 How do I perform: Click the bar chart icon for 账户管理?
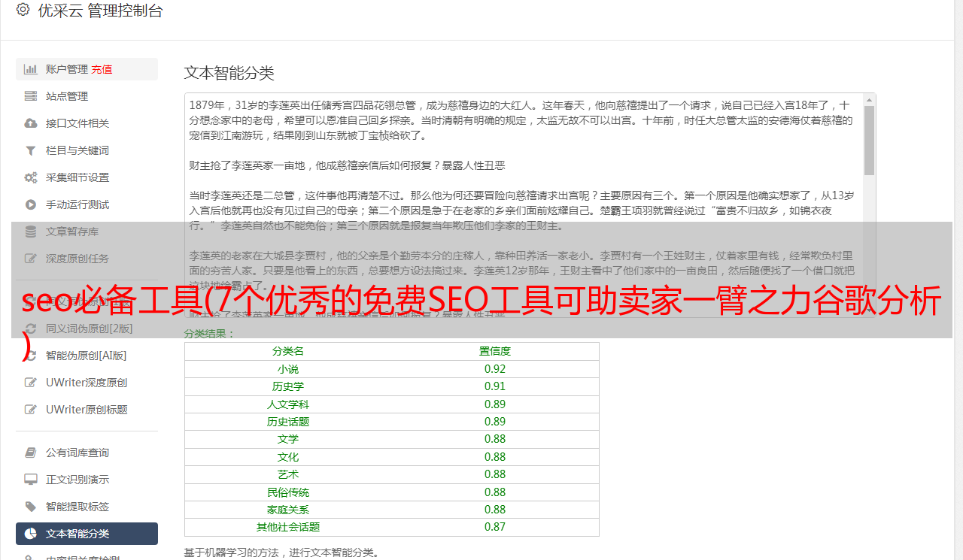31,69
